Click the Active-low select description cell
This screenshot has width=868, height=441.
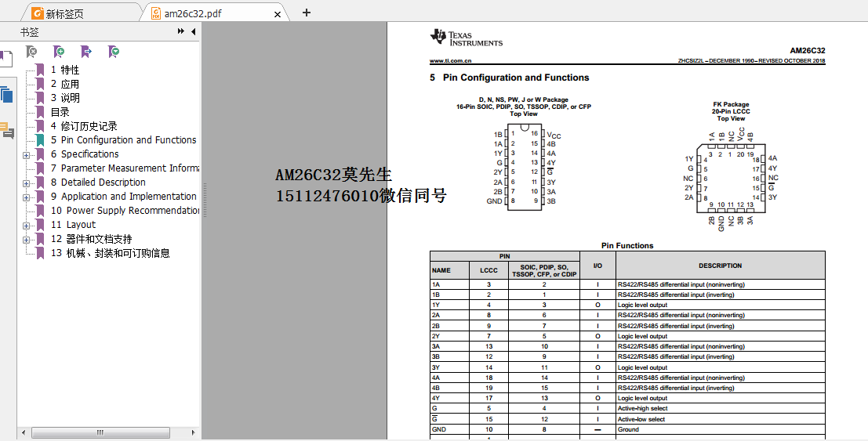point(720,419)
